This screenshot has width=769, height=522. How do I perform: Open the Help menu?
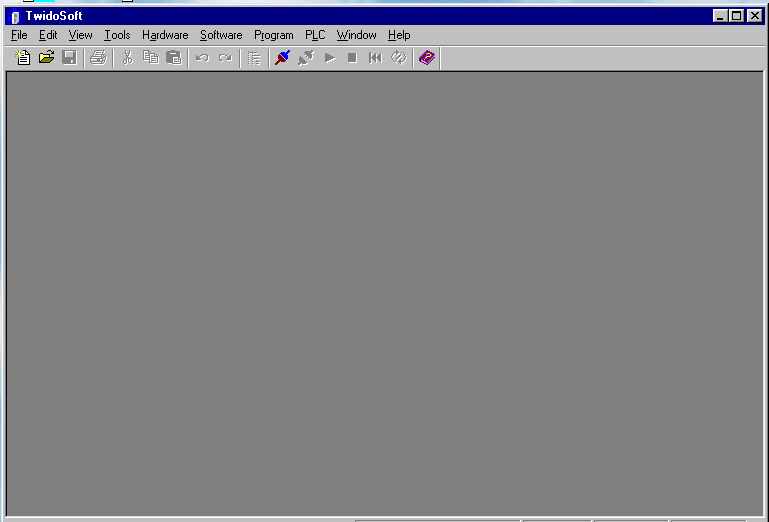tap(399, 35)
